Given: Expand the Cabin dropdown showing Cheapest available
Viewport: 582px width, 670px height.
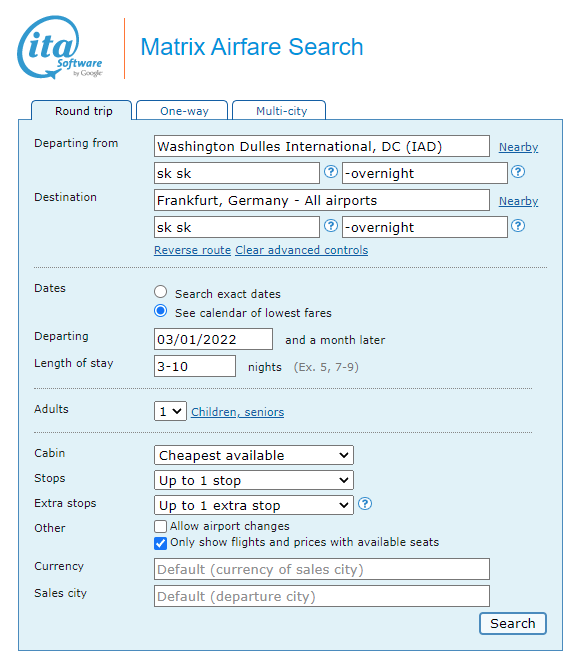Looking at the screenshot, I should 253,455.
